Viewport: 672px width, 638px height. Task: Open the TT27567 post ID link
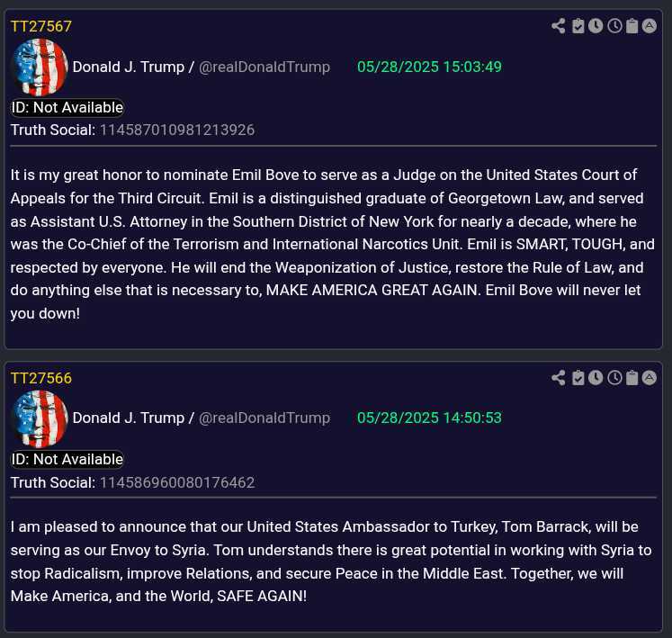tap(41, 26)
